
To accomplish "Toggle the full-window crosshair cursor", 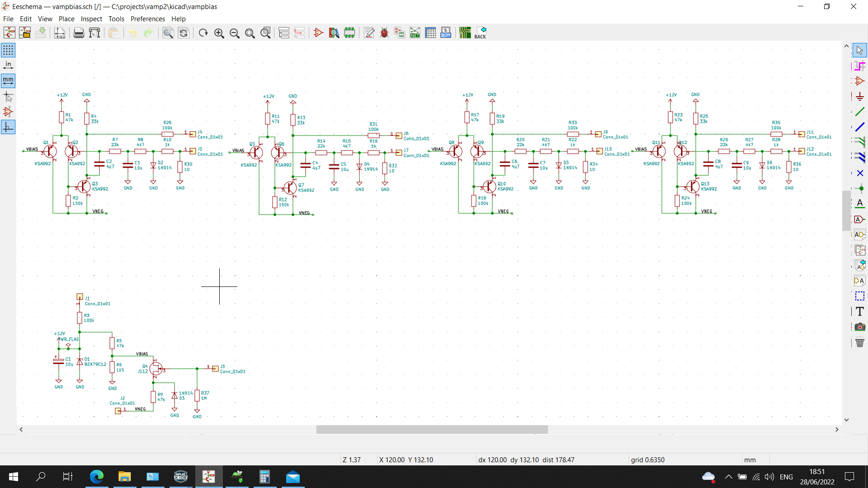I will [x=8, y=97].
